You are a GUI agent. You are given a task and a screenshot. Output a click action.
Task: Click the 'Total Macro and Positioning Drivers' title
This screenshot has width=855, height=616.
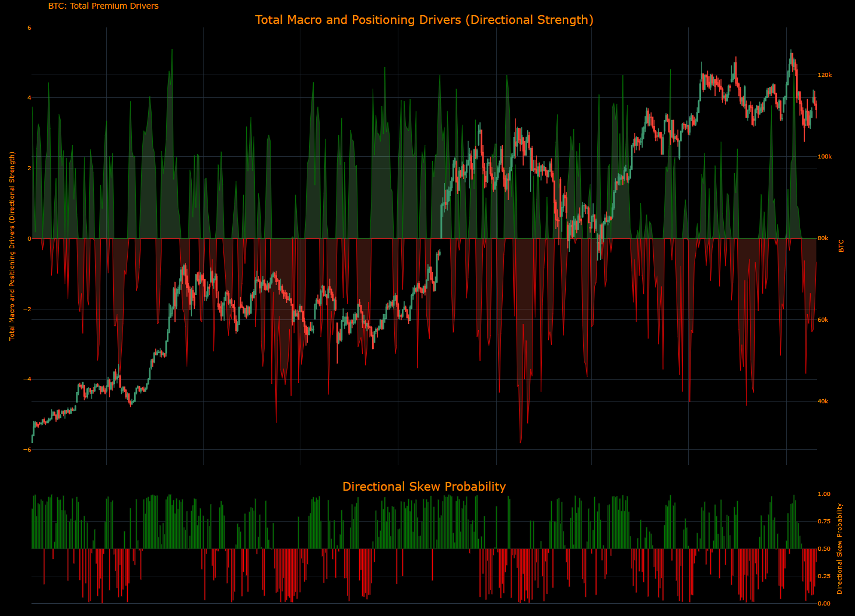pyautogui.click(x=424, y=19)
